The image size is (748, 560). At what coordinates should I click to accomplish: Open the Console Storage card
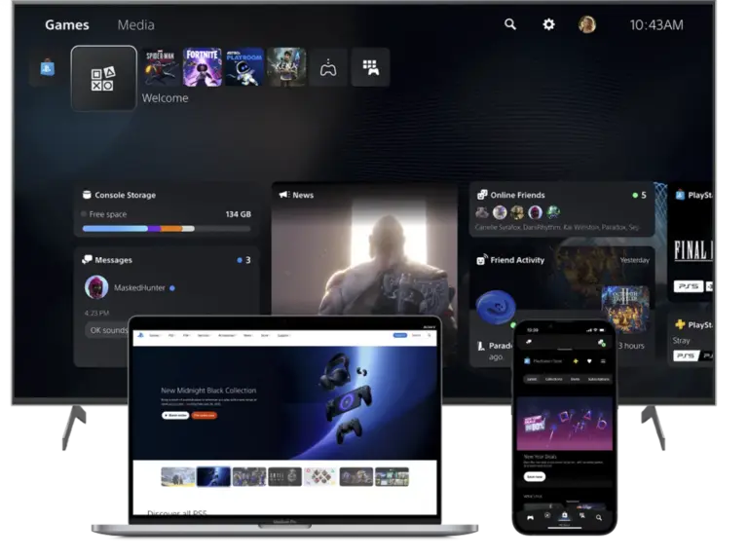[x=167, y=210]
